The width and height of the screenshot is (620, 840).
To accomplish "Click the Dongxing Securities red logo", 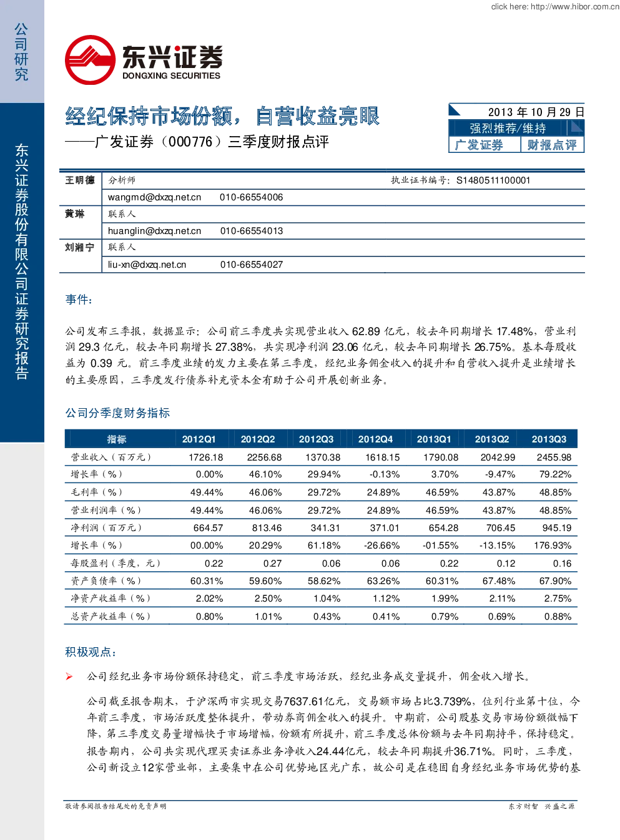I will [91, 60].
